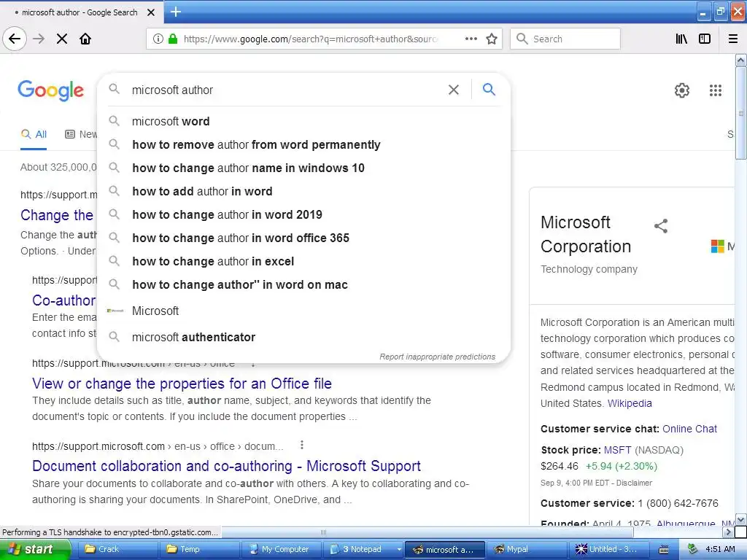
Task: Open options dots for Document collaboration result
Action: [x=301, y=446]
